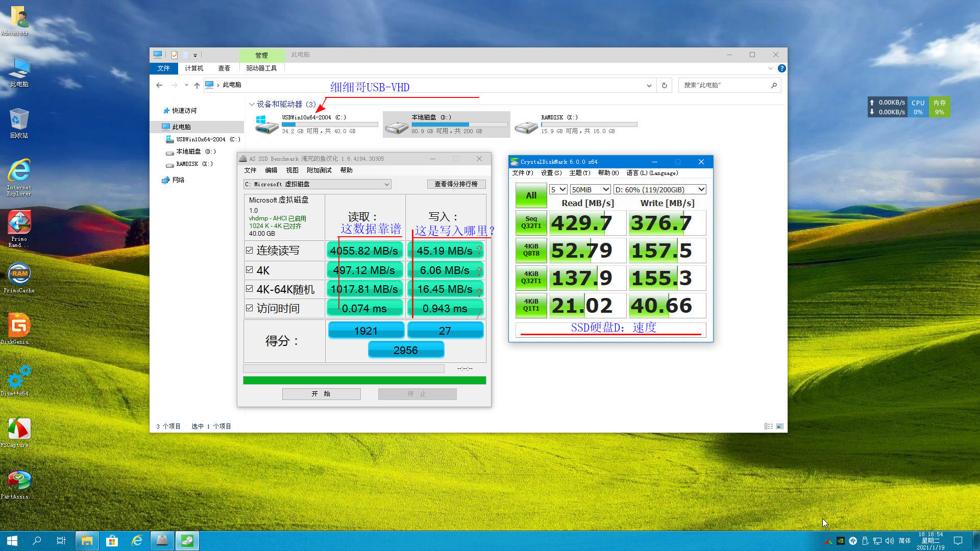Toggle the 访问时间 checkbox

249,308
